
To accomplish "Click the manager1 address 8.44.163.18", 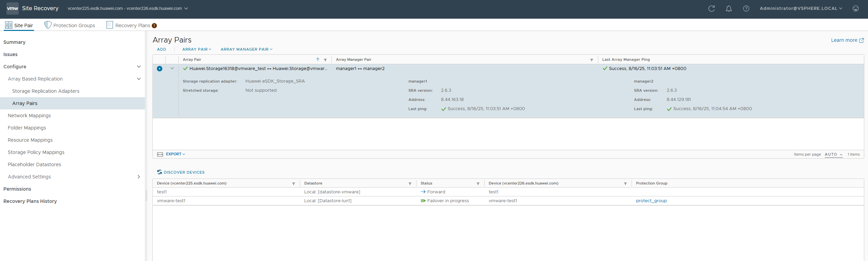I will click(x=452, y=100).
